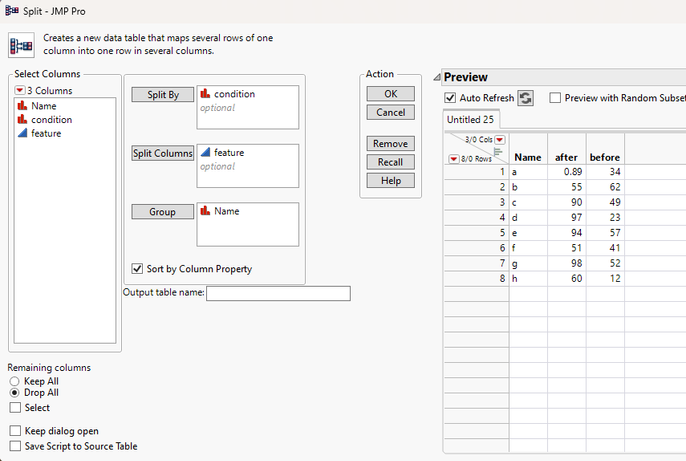Select the Name column in Select Columns
Viewport: 686px width, 461px height.
(43, 106)
